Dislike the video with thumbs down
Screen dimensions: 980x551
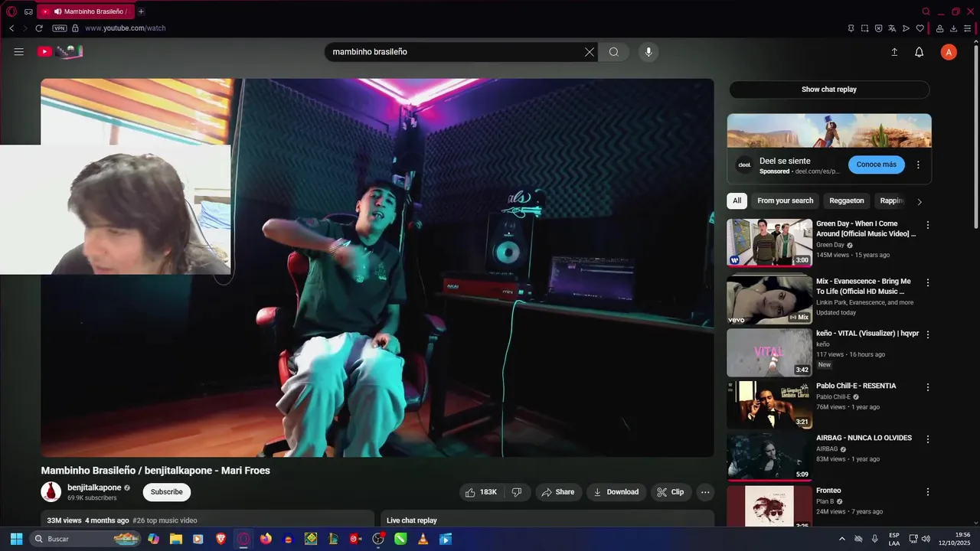517,492
